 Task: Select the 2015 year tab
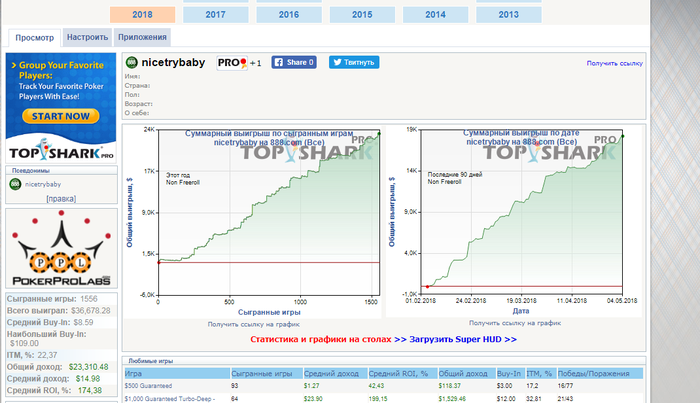(x=362, y=15)
